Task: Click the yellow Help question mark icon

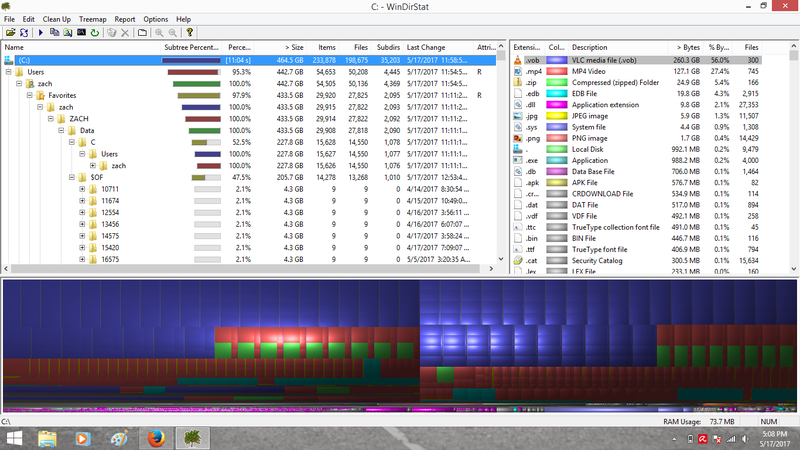Action: pos(189,33)
